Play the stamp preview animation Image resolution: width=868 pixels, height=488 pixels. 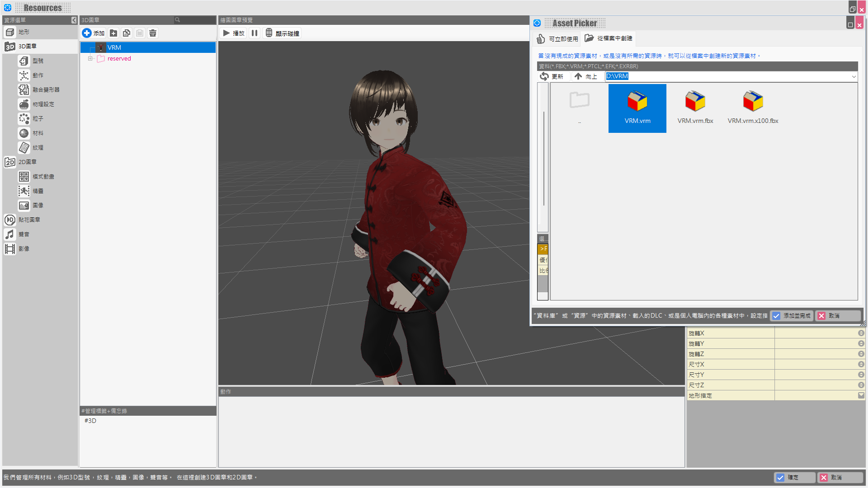point(233,33)
